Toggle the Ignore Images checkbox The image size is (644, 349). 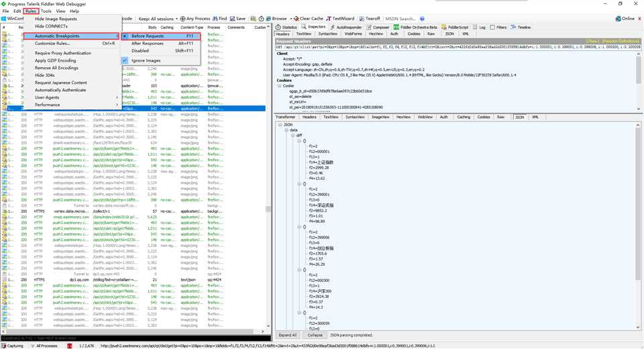coord(125,60)
